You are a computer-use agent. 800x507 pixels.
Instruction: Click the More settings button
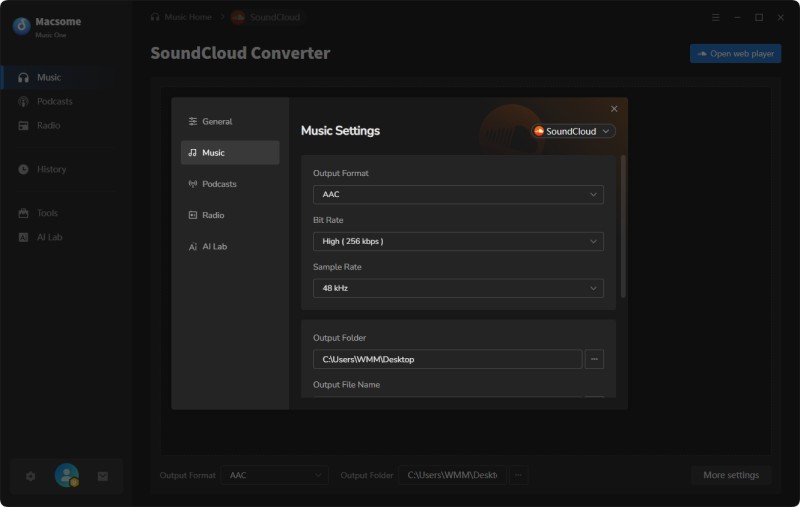[731, 475]
